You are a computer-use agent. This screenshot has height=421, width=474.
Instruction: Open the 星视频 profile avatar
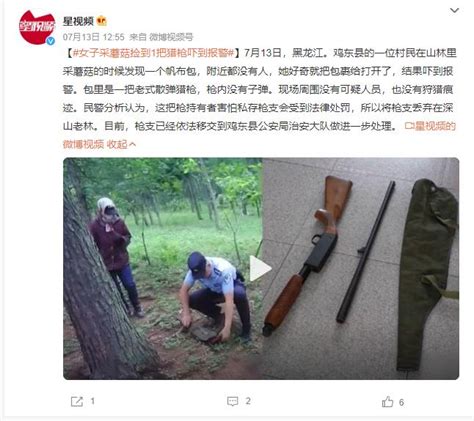tap(37, 28)
